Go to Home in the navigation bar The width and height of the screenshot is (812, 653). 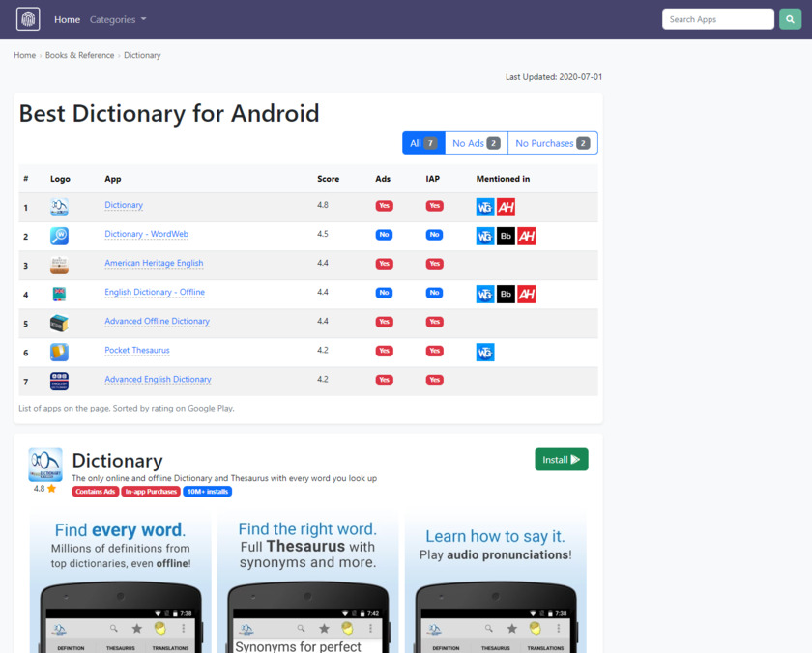[x=68, y=19]
